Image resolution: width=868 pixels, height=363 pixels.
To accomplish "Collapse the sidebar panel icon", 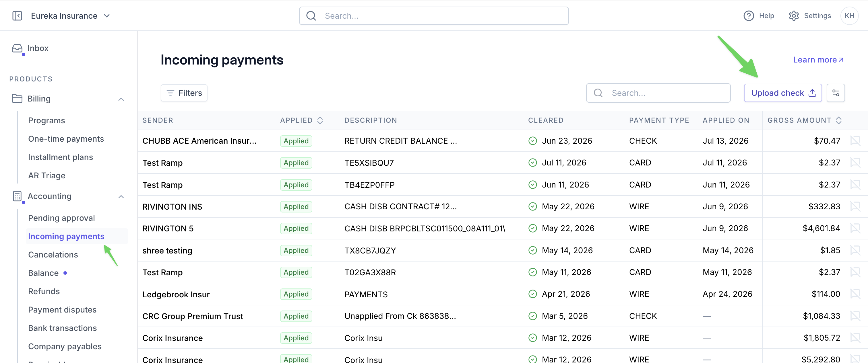I will point(17,16).
